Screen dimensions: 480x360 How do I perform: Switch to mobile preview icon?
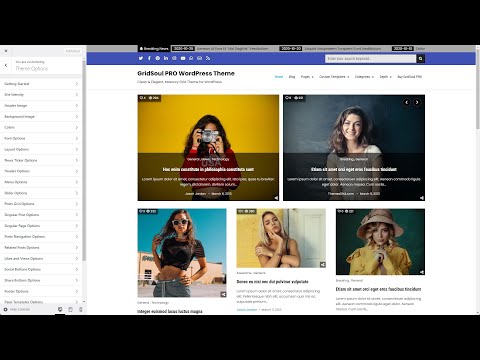coord(80,310)
